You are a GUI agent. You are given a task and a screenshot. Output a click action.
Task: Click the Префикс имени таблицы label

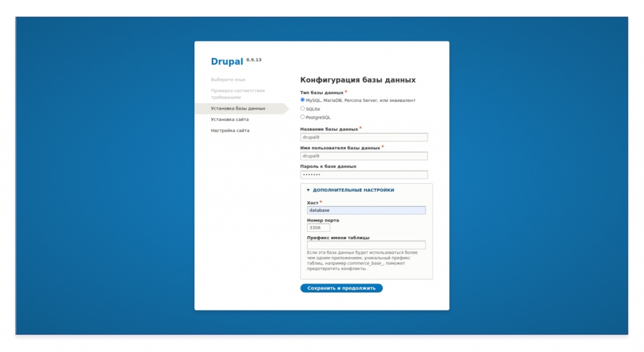tap(338, 237)
